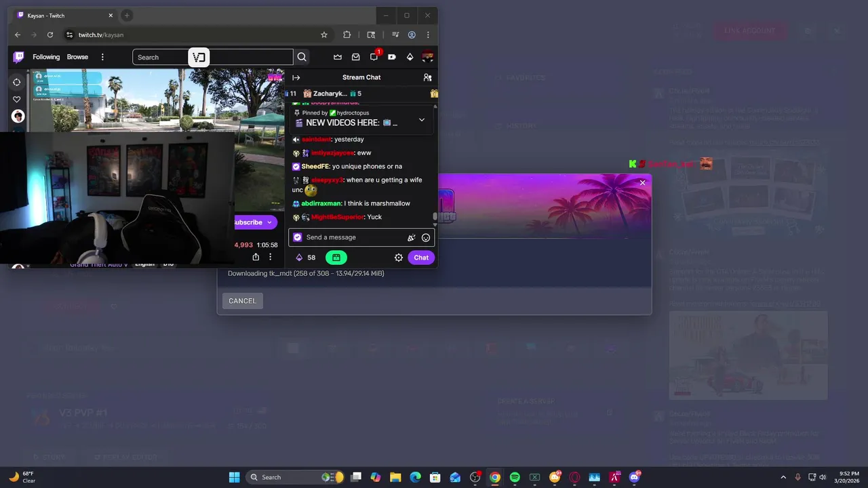Cancel the tk_mdt download
868x488 pixels.
coord(243,301)
